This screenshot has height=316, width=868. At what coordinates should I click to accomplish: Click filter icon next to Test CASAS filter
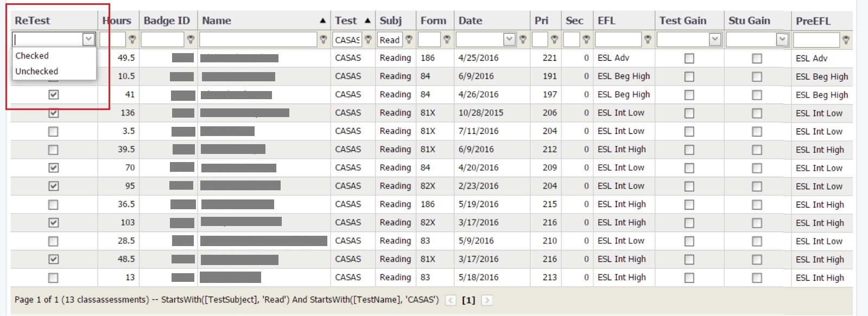pos(368,40)
